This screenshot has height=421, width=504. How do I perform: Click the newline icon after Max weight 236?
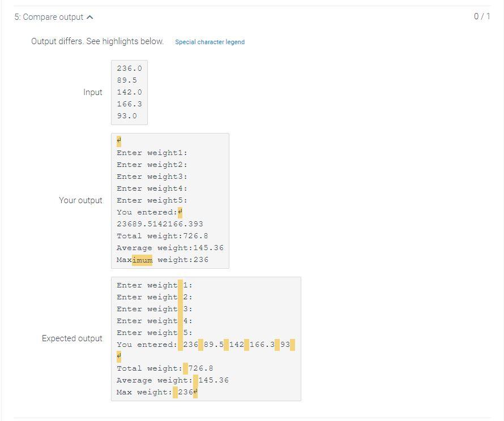coord(196,392)
